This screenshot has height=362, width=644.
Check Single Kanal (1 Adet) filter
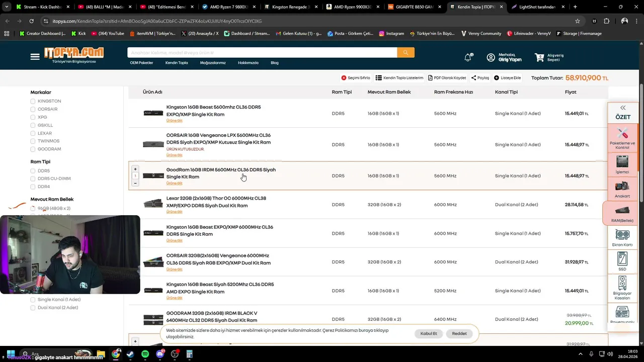[33, 300]
